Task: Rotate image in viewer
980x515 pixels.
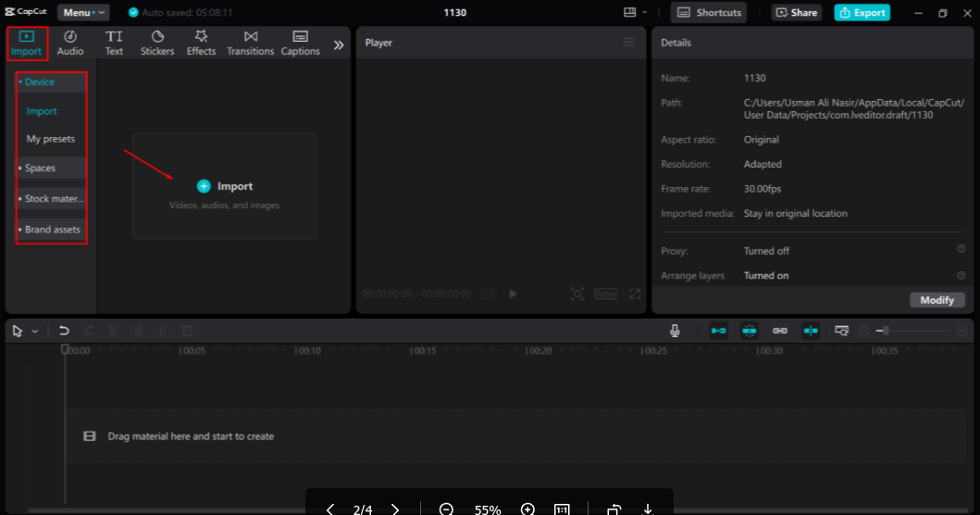Action: [614, 509]
